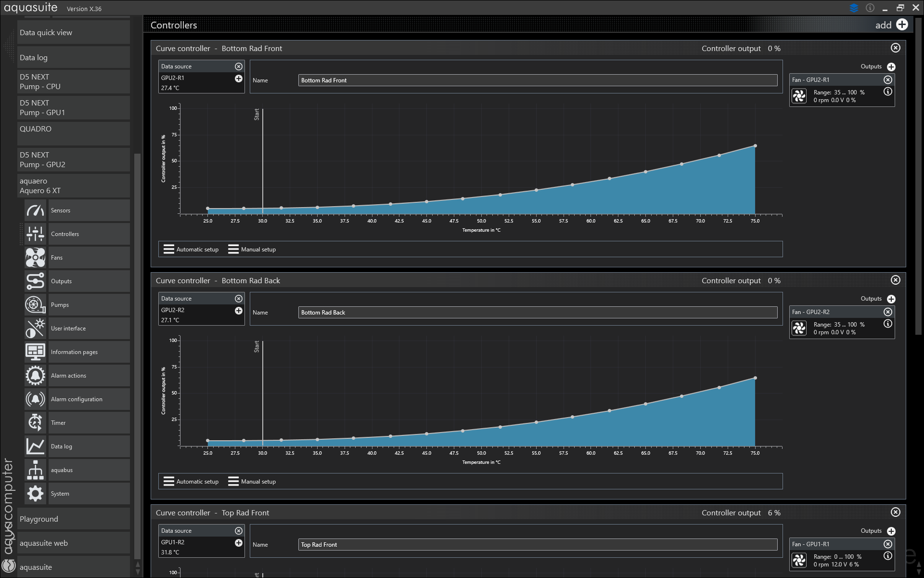Open the Controllers sliders icon

35,234
